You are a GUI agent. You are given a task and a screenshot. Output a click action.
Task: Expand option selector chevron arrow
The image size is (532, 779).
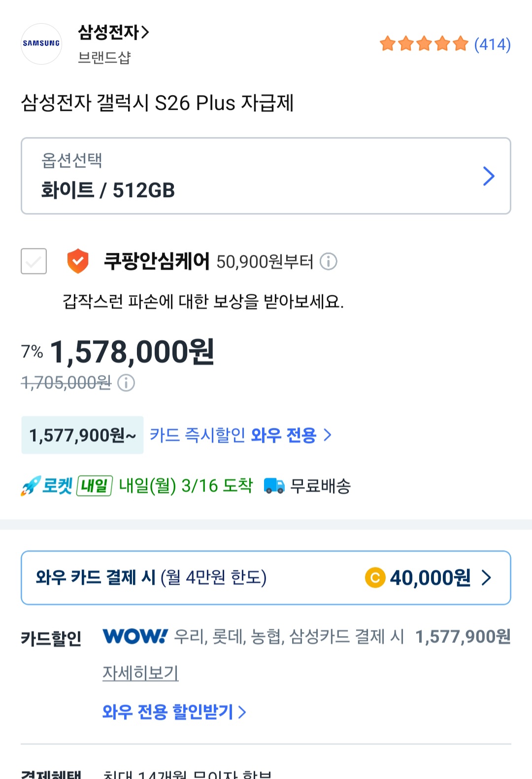click(488, 176)
